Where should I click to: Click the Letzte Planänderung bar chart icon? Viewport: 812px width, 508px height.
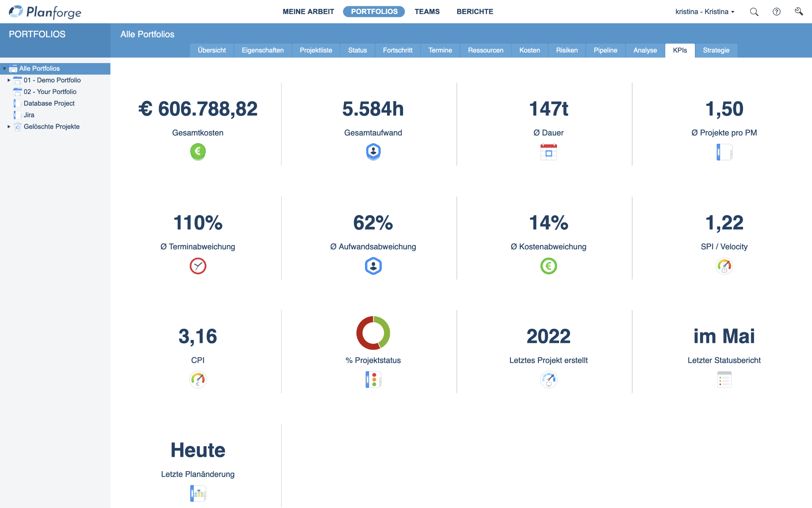click(198, 493)
